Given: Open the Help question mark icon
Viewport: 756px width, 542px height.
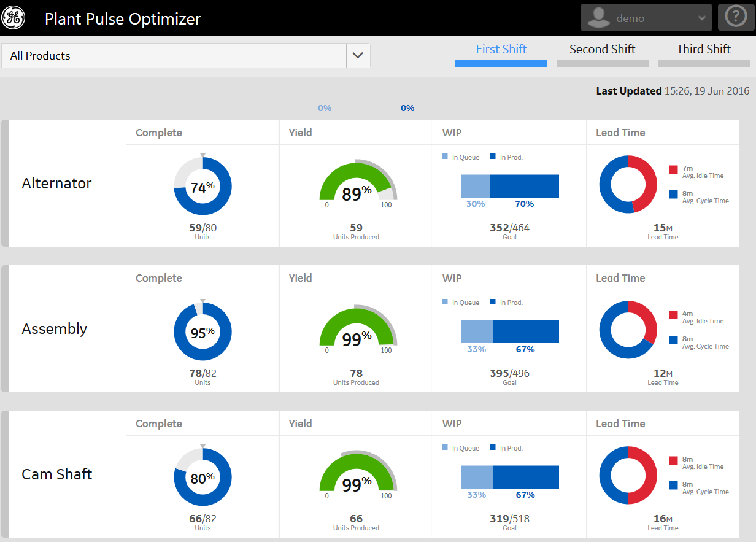Looking at the screenshot, I should tap(736, 17).
